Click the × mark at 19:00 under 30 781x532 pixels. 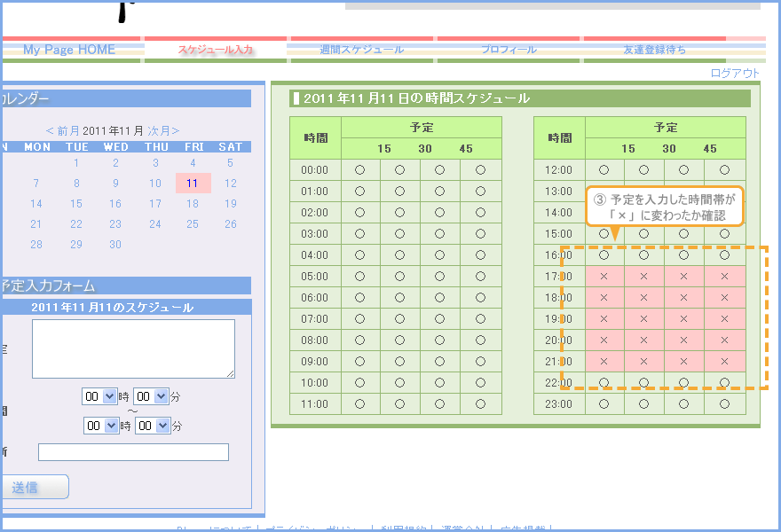(683, 319)
